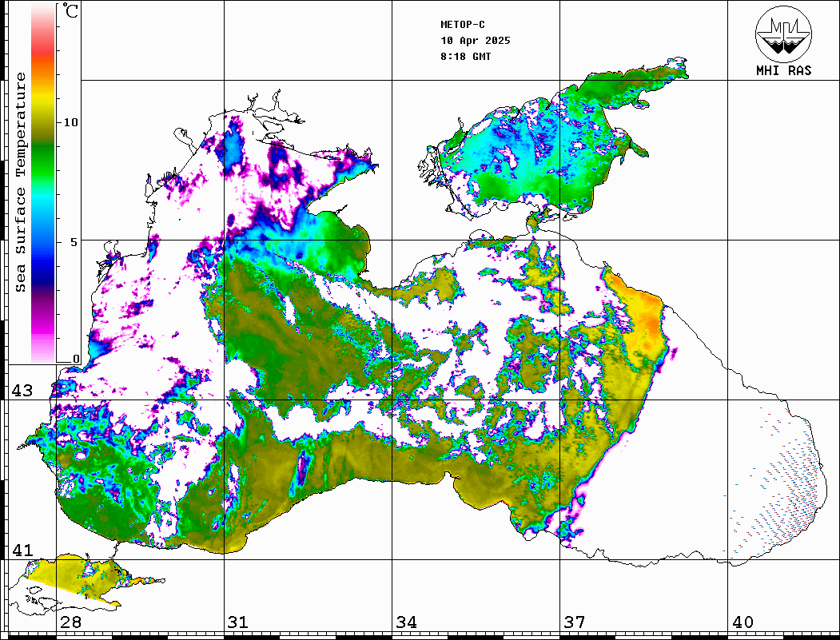Image resolution: width=840 pixels, height=640 pixels.
Task: Click the "0" tick on the color scale
Action: coord(76,359)
